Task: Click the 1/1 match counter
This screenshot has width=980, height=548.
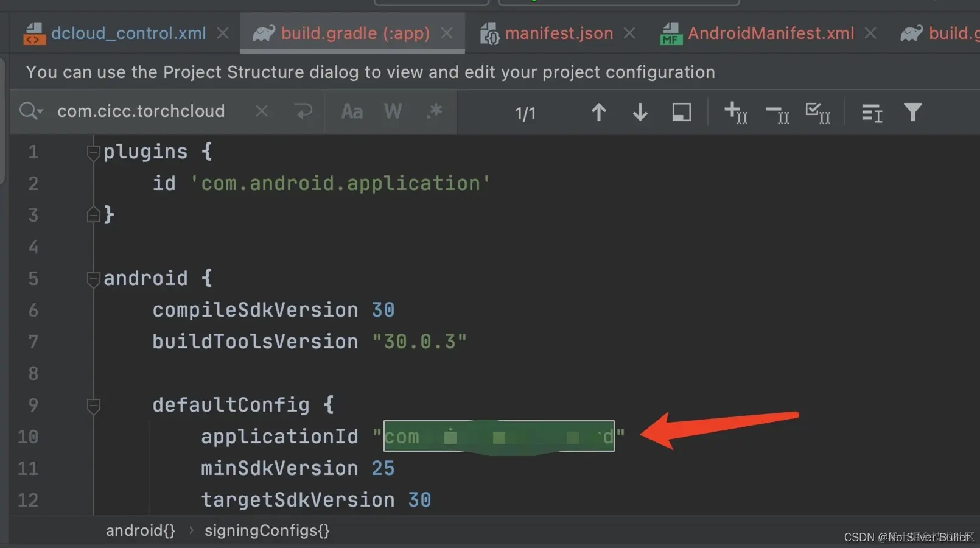Action: pos(525,113)
